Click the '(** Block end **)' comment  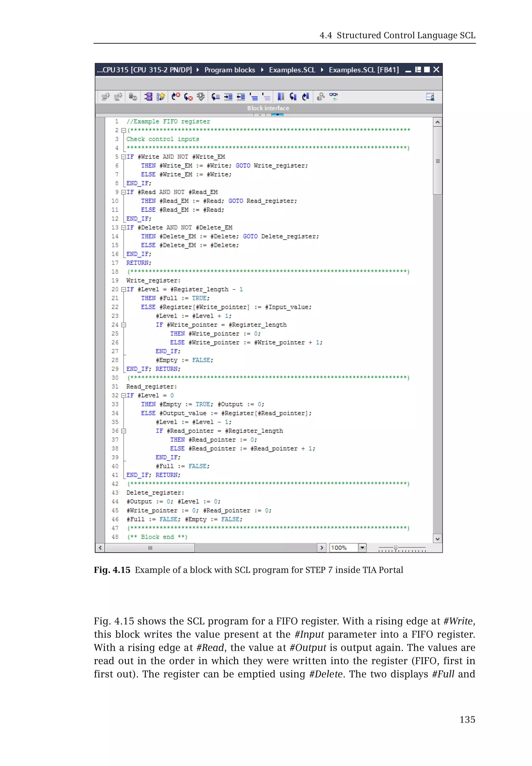[157, 537]
